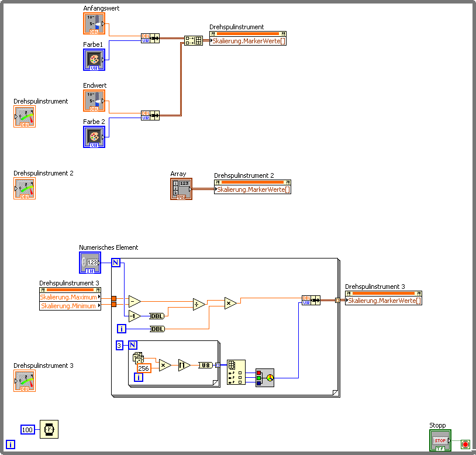Click the Farbe1 color box terminal
This screenshot has height=455, width=476.
click(x=94, y=60)
